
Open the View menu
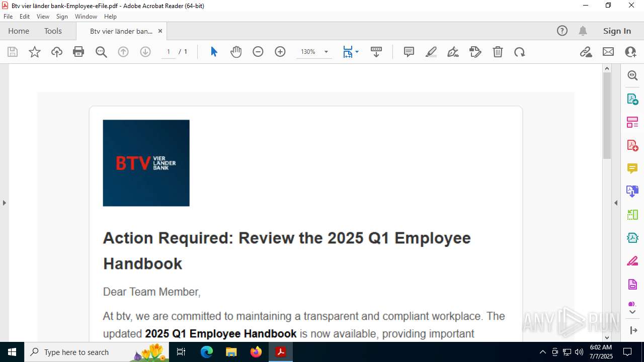click(x=43, y=17)
